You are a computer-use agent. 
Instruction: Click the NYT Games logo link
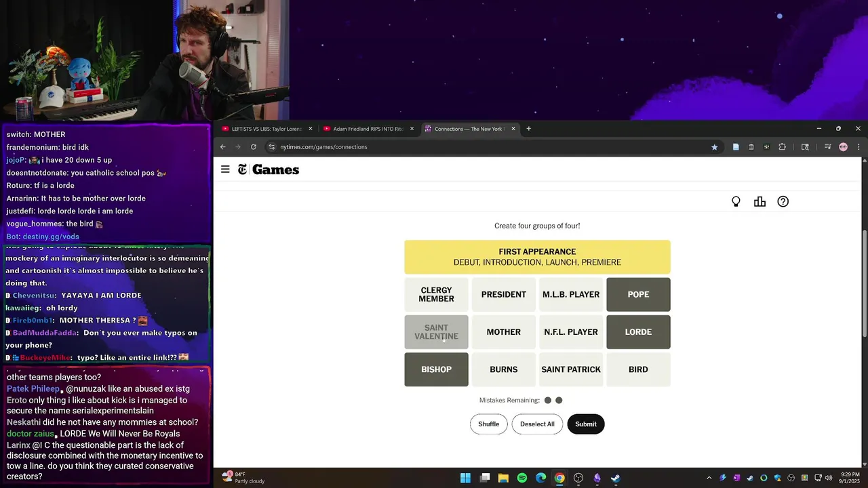click(x=269, y=169)
